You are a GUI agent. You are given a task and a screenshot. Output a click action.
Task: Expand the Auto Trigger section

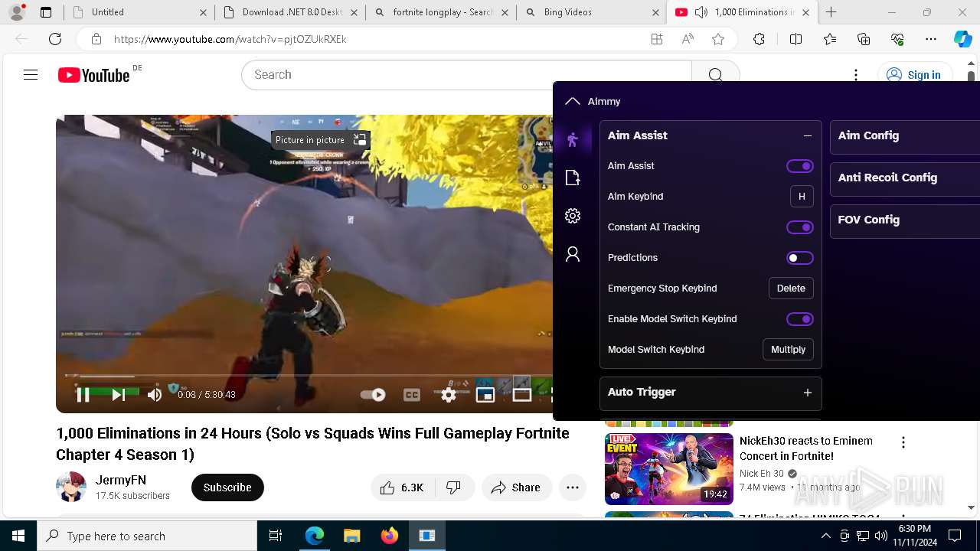click(807, 393)
